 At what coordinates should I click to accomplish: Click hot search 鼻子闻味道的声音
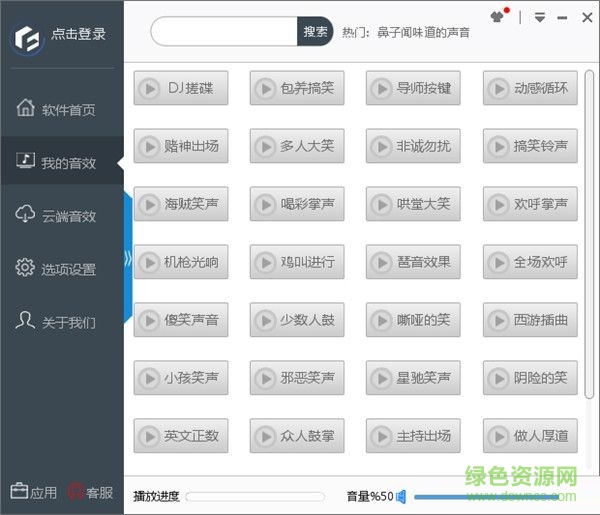coord(423,32)
